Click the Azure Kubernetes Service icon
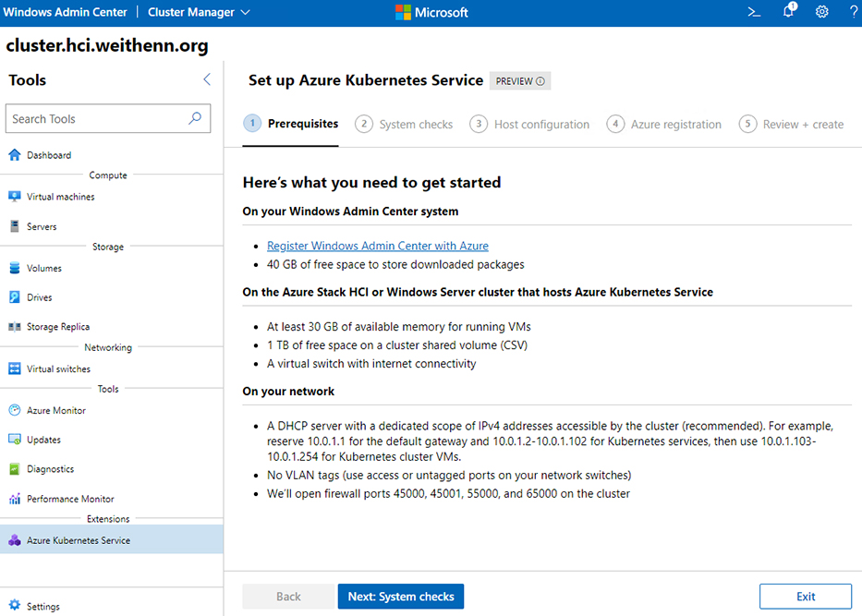 pyautogui.click(x=15, y=540)
